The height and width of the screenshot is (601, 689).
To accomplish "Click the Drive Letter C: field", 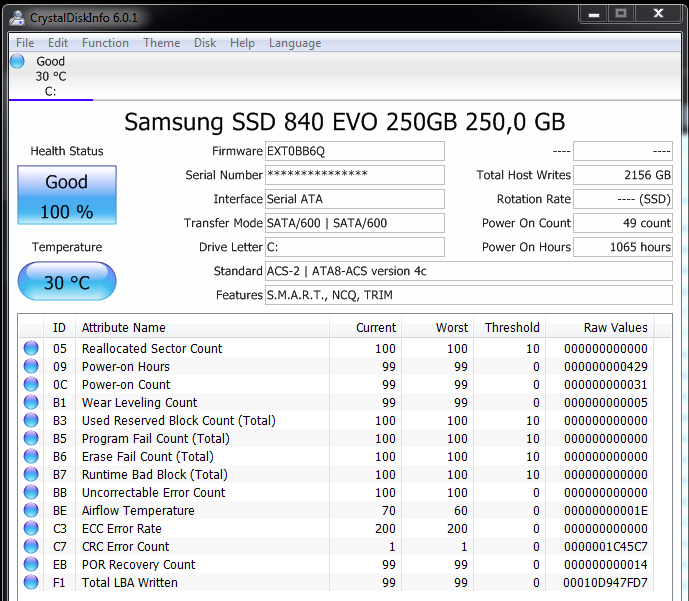I will pos(355,247).
